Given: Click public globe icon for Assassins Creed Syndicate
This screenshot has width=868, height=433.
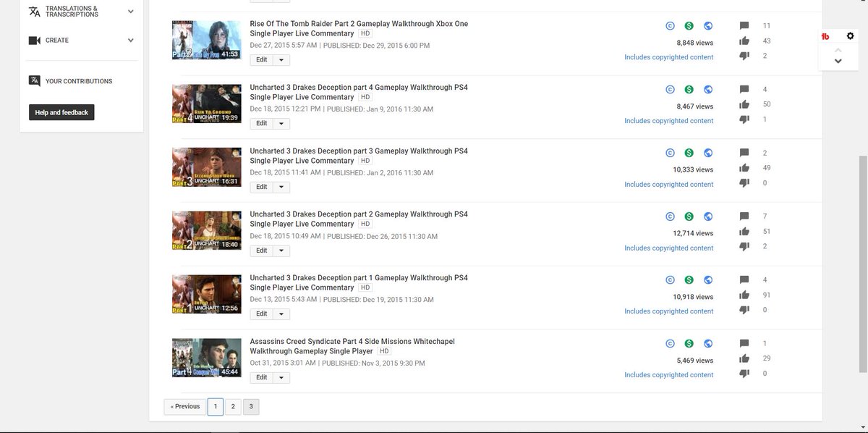Looking at the screenshot, I should coord(708,343).
